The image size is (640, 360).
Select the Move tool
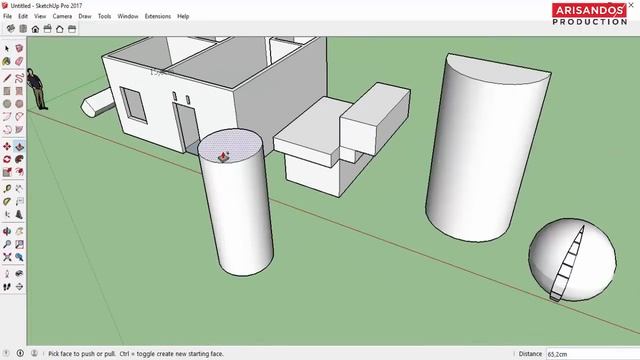click(7, 146)
